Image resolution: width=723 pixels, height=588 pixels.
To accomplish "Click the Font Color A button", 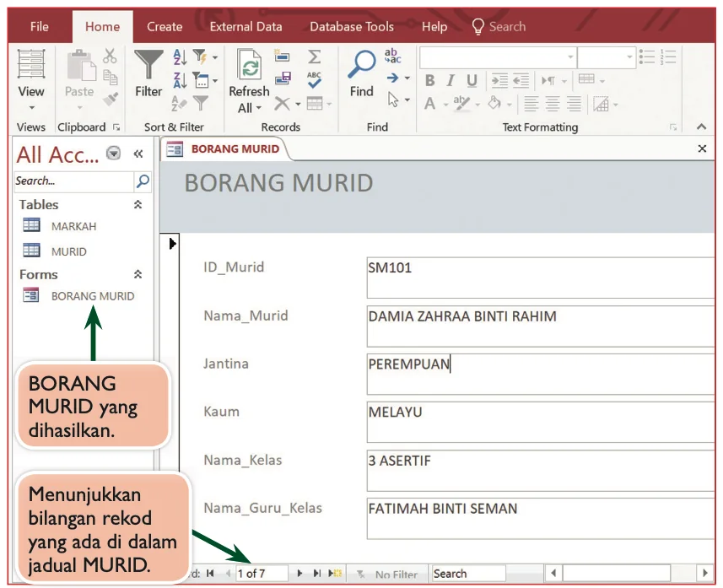I will click(429, 104).
